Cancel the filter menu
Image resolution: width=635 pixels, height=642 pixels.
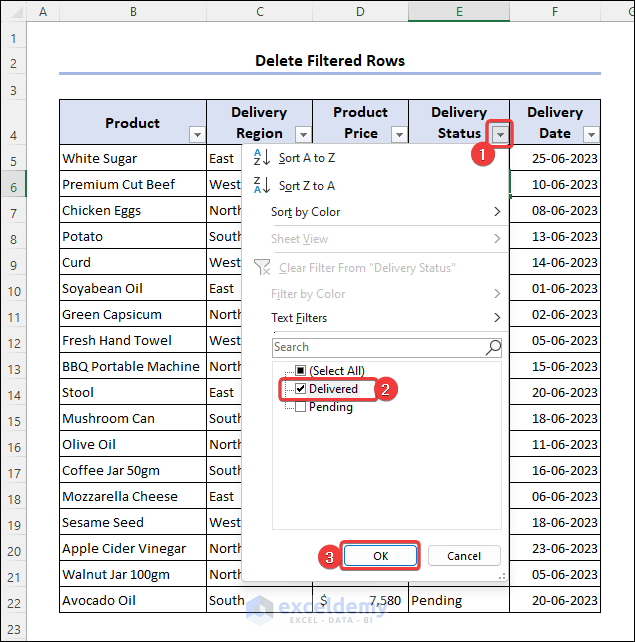[464, 556]
